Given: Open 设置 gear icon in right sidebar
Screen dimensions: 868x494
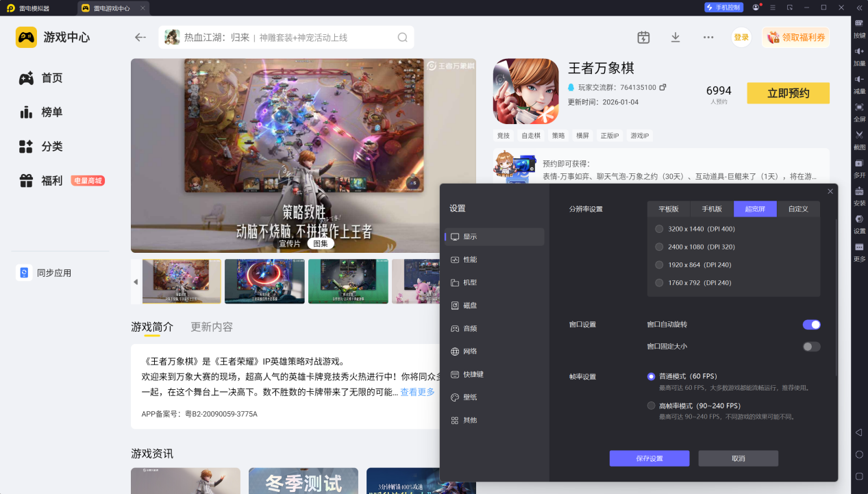Looking at the screenshot, I should pyautogui.click(x=859, y=219).
